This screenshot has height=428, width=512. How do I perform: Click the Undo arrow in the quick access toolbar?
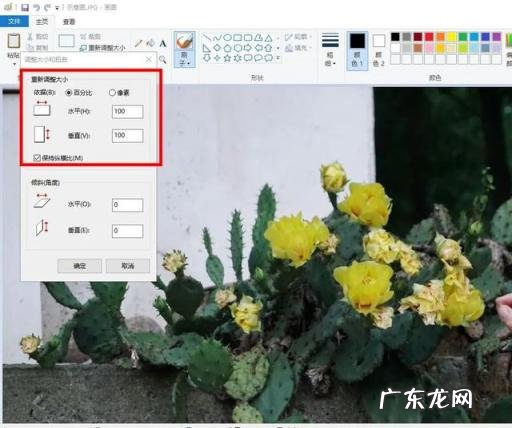pyautogui.click(x=36, y=7)
